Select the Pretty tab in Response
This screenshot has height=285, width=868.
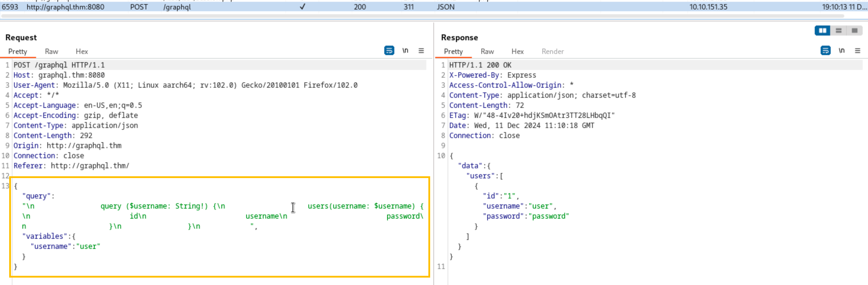pos(453,52)
